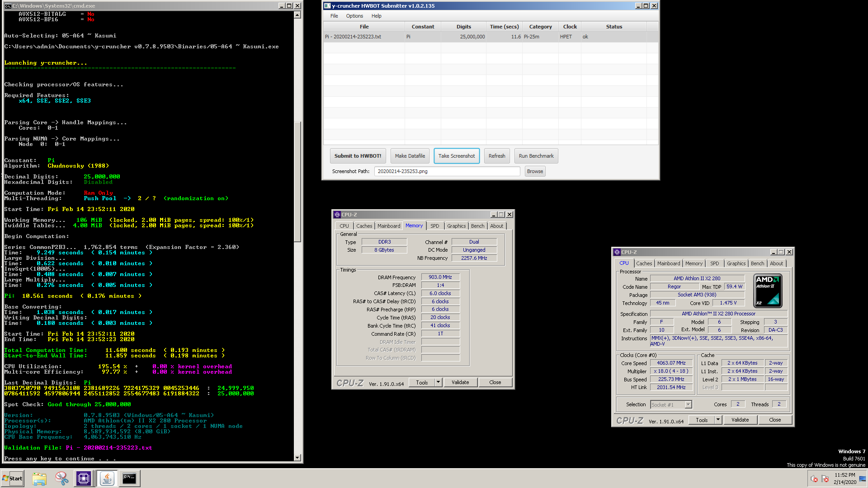Click the Screenshot Path input field

click(447, 171)
